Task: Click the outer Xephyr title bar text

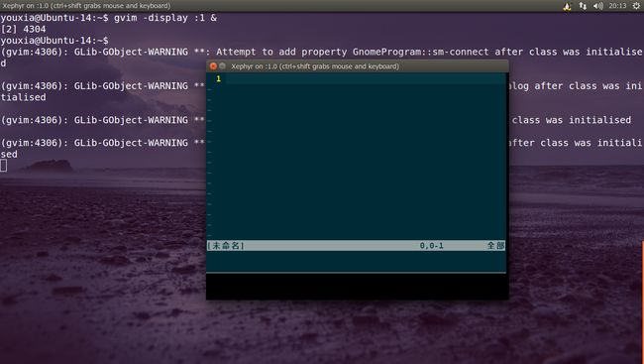Action: (86, 6)
